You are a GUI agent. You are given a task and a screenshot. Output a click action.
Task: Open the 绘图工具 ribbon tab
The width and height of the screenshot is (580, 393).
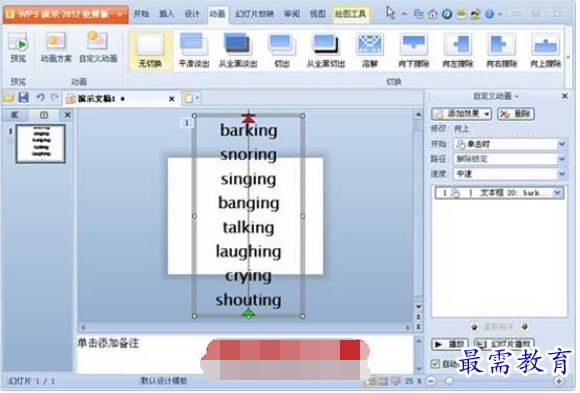pos(350,14)
